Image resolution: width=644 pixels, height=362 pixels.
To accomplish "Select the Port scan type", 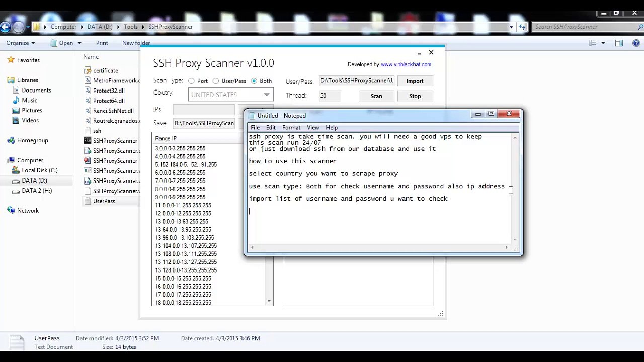I will tap(191, 81).
